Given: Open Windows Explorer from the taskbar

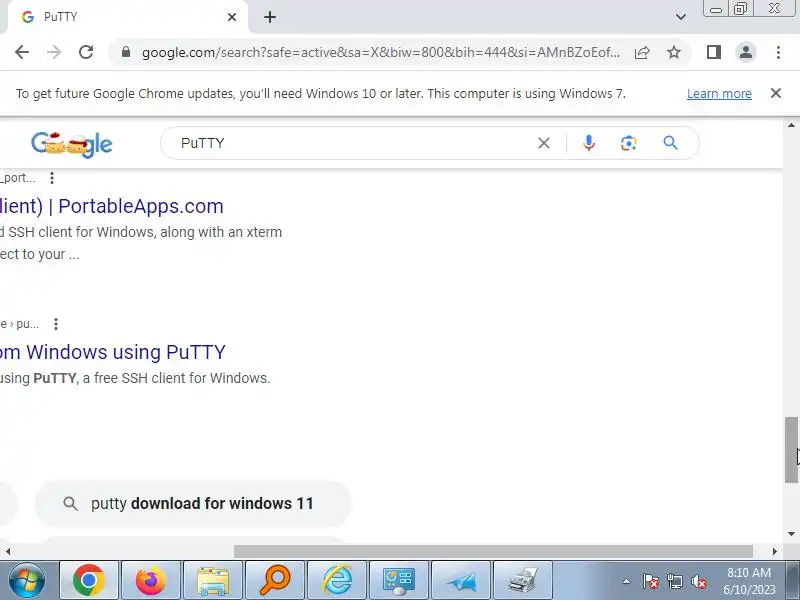Looking at the screenshot, I should pos(213,581).
